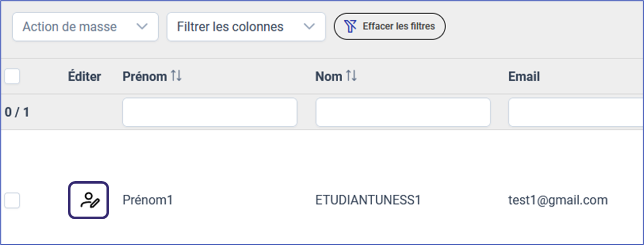The width and height of the screenshot is (644, 245).
Task: Sort by Nom using the arrows icon
Action: point(351,76)
